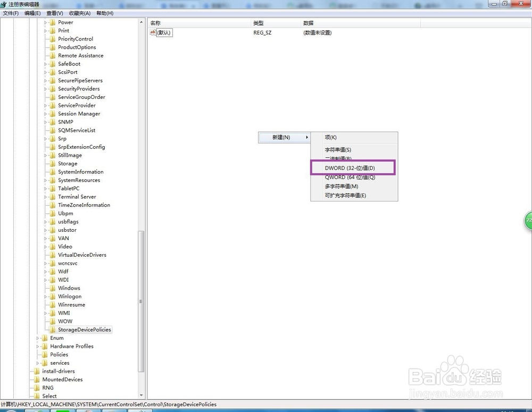This screenshot has width=532, height=412.
Task: Select the install-drivers key
Action: tap(59, 371)
